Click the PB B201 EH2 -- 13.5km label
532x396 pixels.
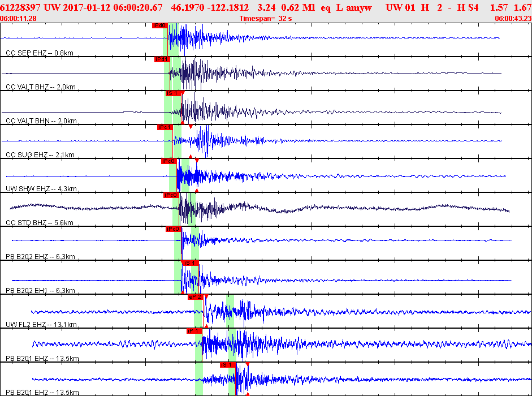coord(42,393)
